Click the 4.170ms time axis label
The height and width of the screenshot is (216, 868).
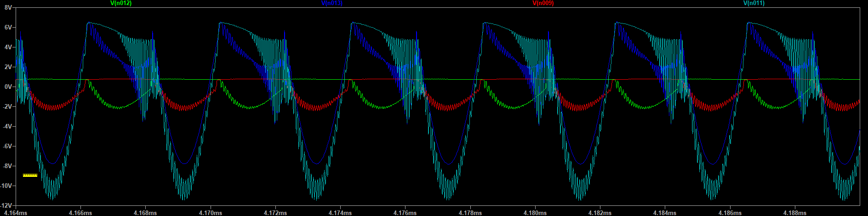point(210,213)
